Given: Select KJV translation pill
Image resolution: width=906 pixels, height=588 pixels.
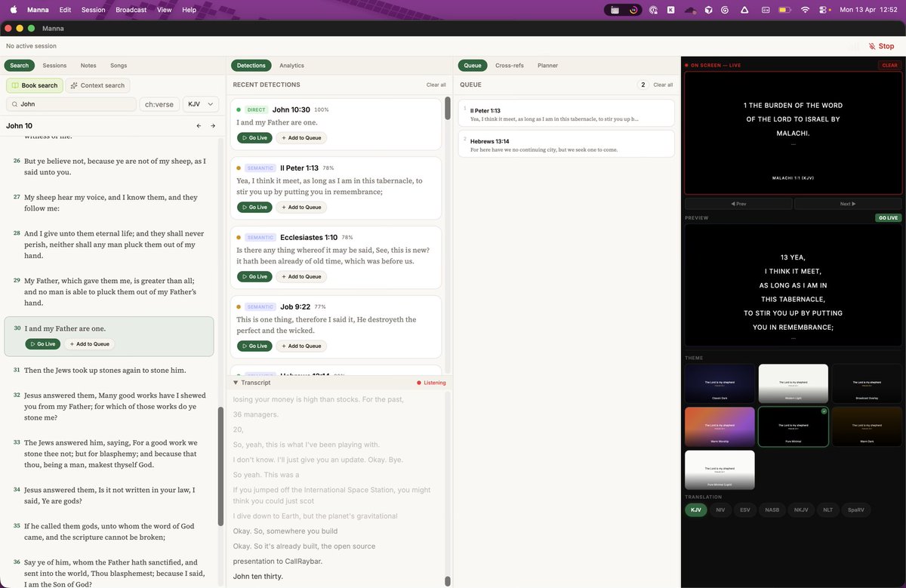Looking at the screenshot, I should 696,510.
